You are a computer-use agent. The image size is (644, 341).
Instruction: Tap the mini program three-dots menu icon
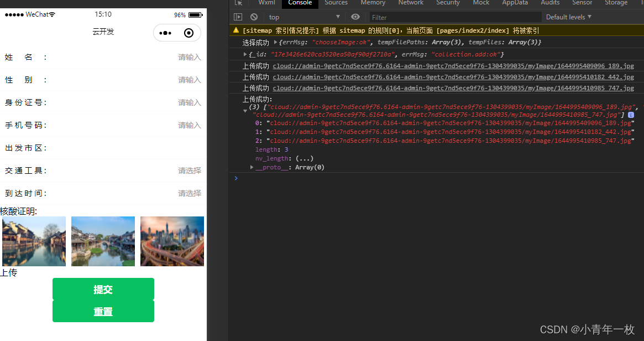click(x=165, y=33)
